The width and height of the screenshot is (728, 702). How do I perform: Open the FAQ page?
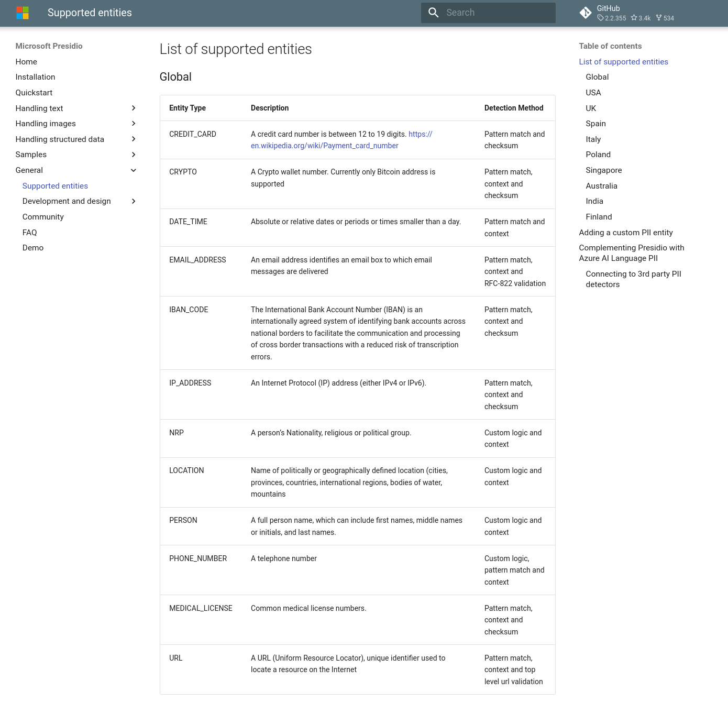click(x=30, y=233)
